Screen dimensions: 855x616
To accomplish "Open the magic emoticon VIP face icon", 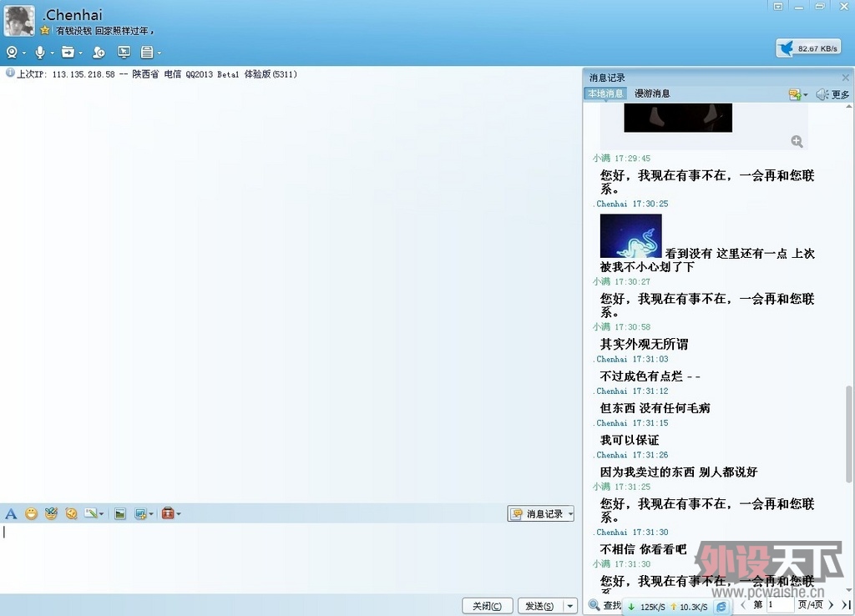I will 51,513.
